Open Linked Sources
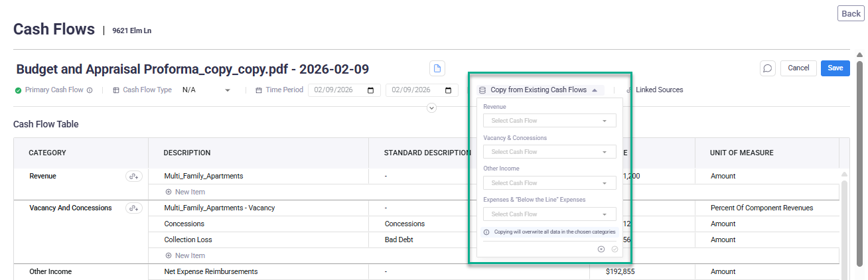 click(658, 90)
